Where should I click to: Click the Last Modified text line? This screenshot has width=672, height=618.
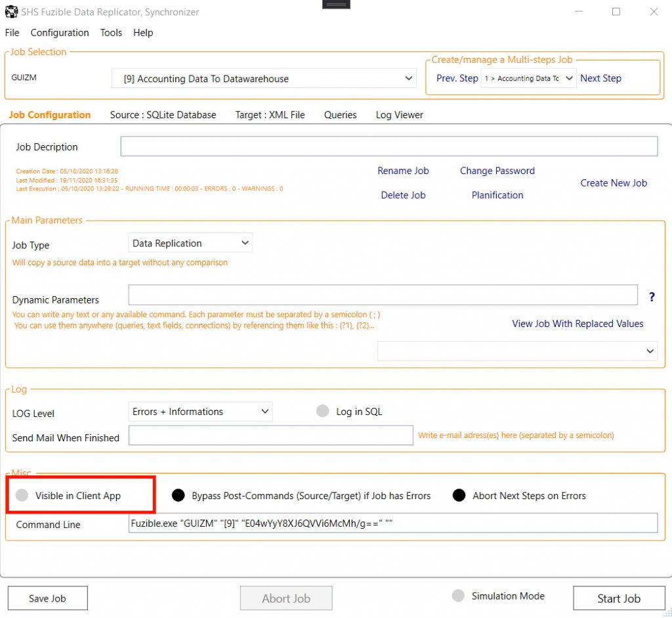[x=66, y=180]
